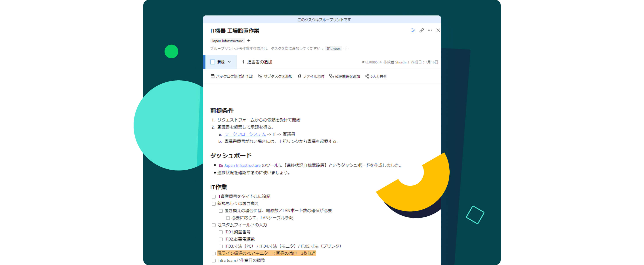Click the 前提条件 heading text

(x=222, y=111)
